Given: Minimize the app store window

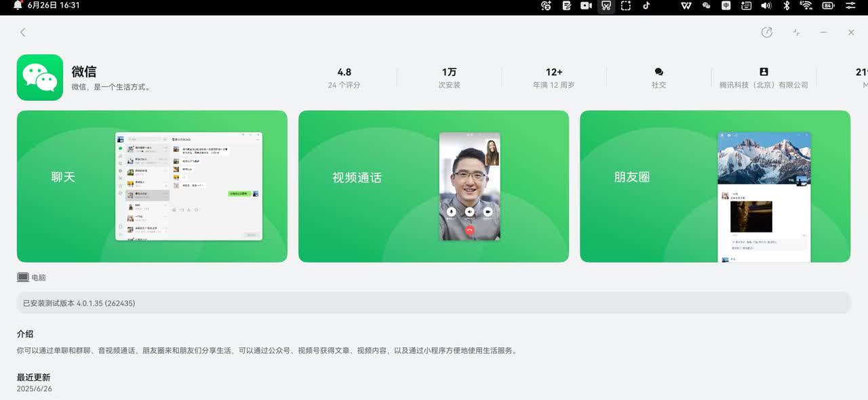Looking at the screenshot, I should 823,33.
